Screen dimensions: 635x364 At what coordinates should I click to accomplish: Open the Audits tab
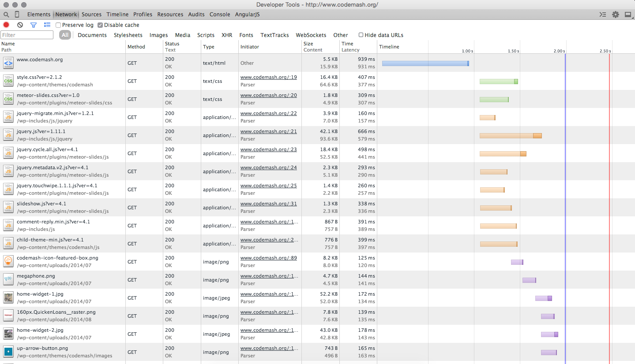tap(196, 15)
